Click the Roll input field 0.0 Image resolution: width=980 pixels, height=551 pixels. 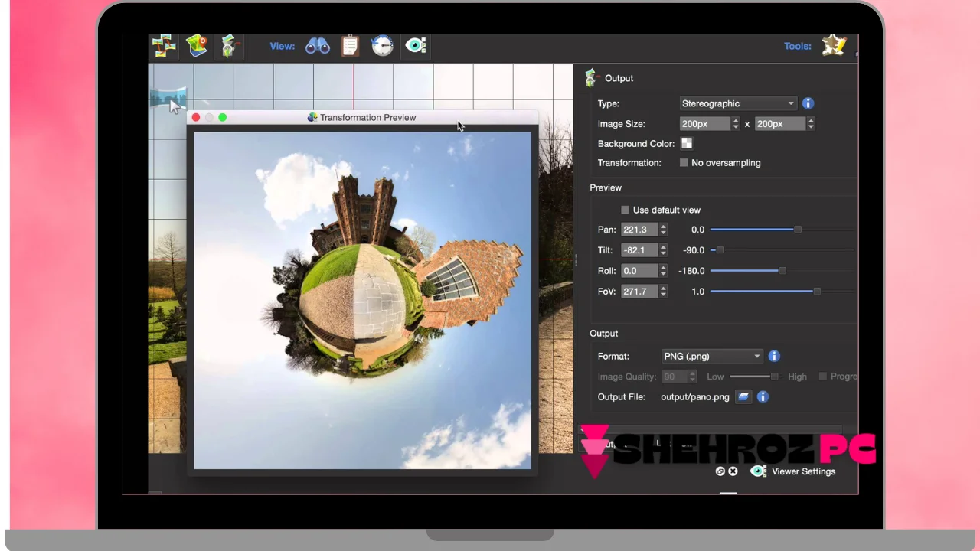point(639,271)
